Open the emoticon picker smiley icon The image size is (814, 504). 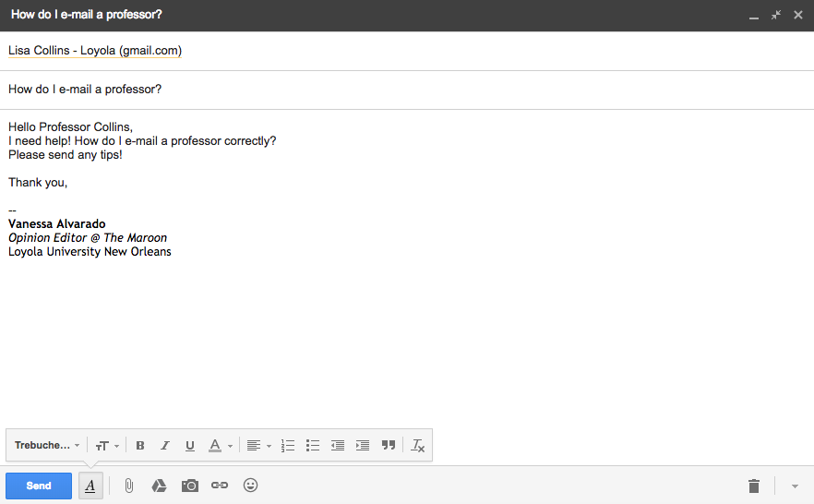click(250, 486)
